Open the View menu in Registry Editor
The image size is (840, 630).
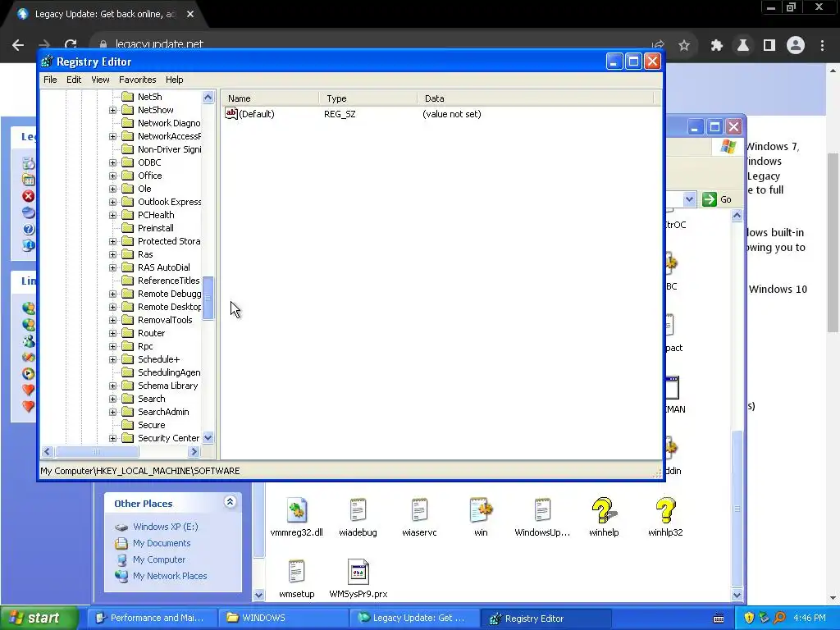click(100, 80)
